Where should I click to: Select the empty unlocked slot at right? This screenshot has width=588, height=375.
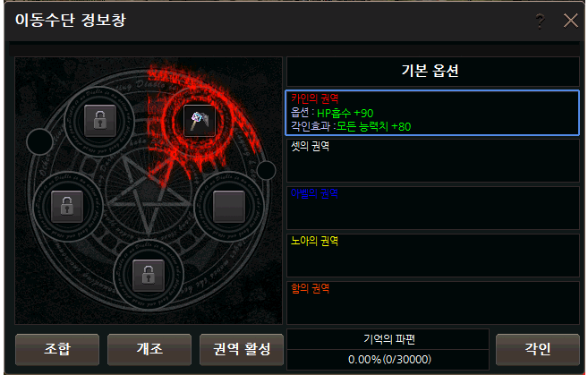tap(229, 206)
